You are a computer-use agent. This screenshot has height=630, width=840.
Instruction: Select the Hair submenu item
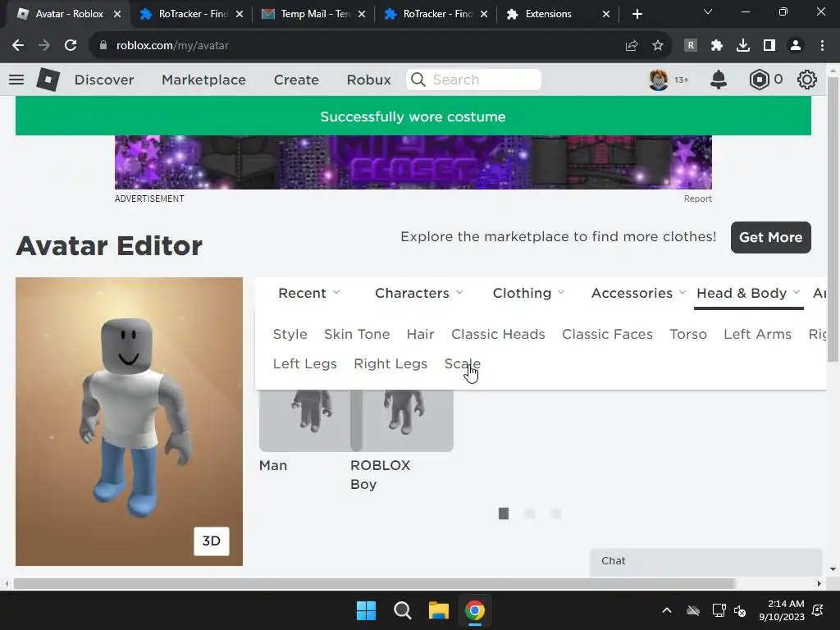(x=421, y=335)
